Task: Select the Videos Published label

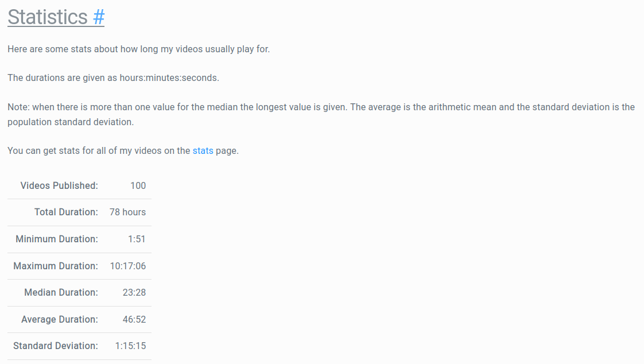Action: pos(59,185)
